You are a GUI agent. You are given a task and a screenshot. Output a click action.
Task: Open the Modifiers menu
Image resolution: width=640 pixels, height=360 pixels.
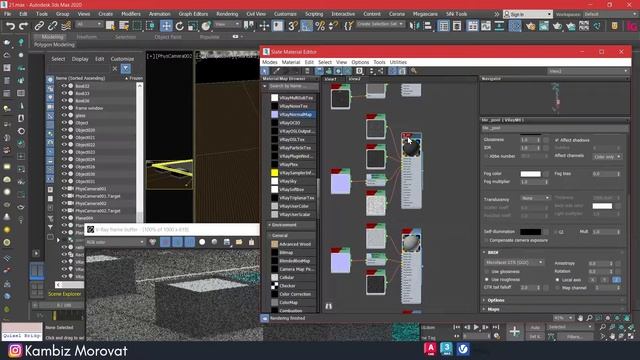coord(131,14)
